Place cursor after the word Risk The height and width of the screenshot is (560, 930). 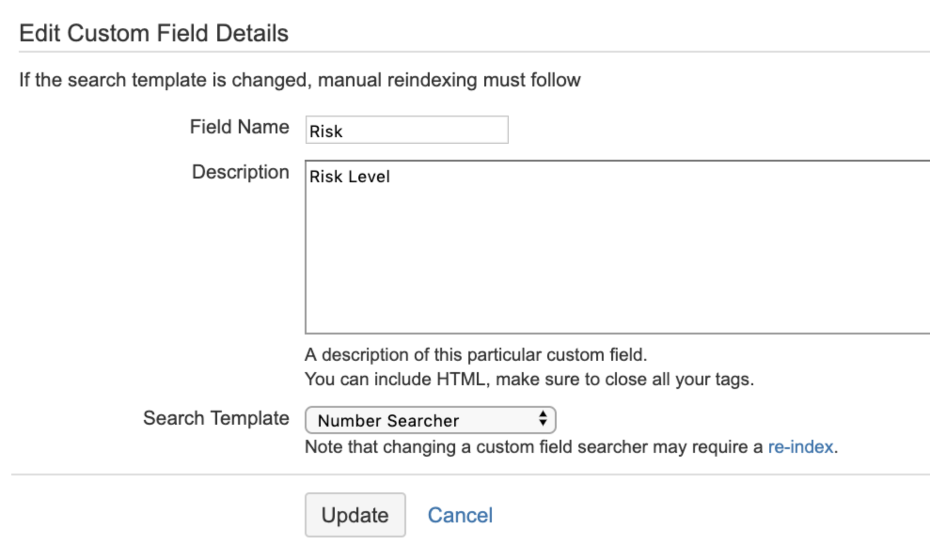tap(344, 132)
